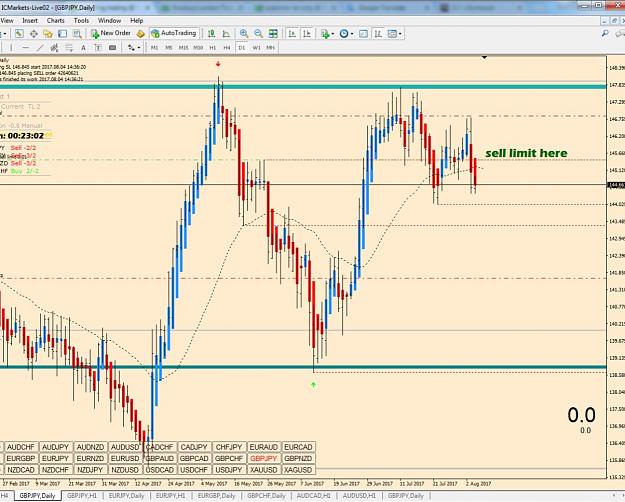Switch to GBPJPY,H1 chart tab
This screenshot has height=502, width=625.
pos(82,496)
